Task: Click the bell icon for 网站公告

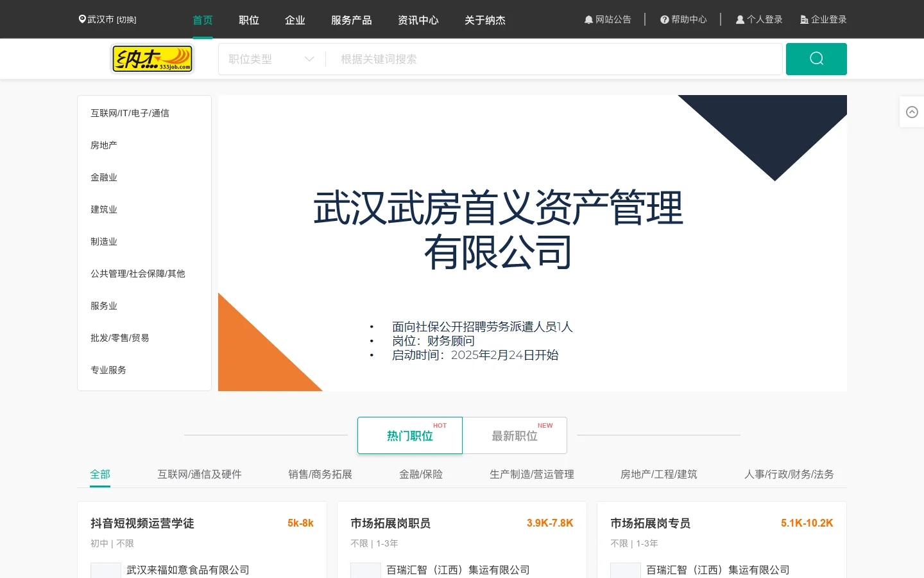Action: [x=588, y=20]
